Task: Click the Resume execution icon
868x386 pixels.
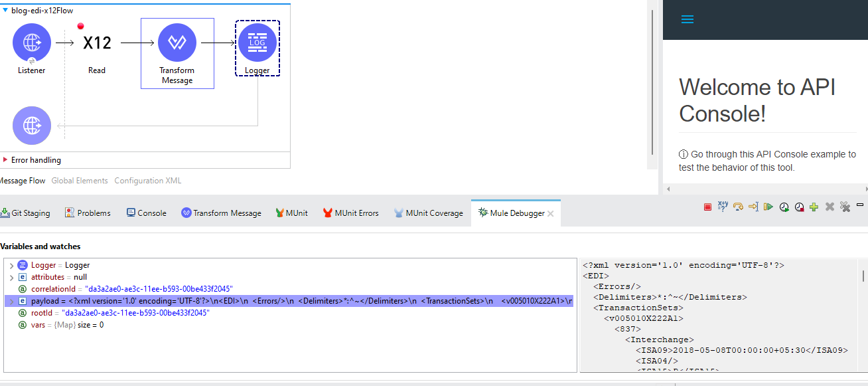Action: click(768, 207)
